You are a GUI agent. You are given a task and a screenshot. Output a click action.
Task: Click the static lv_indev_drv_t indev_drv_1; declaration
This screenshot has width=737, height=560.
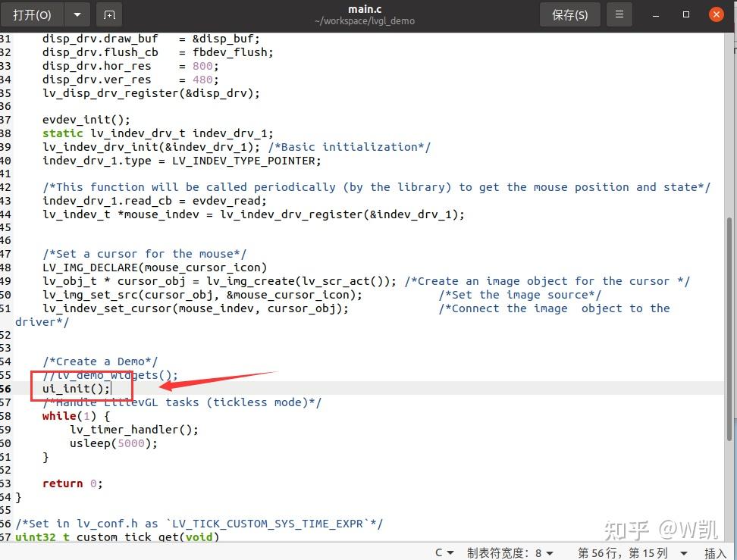pyautogui.click(x=158, y=133)
